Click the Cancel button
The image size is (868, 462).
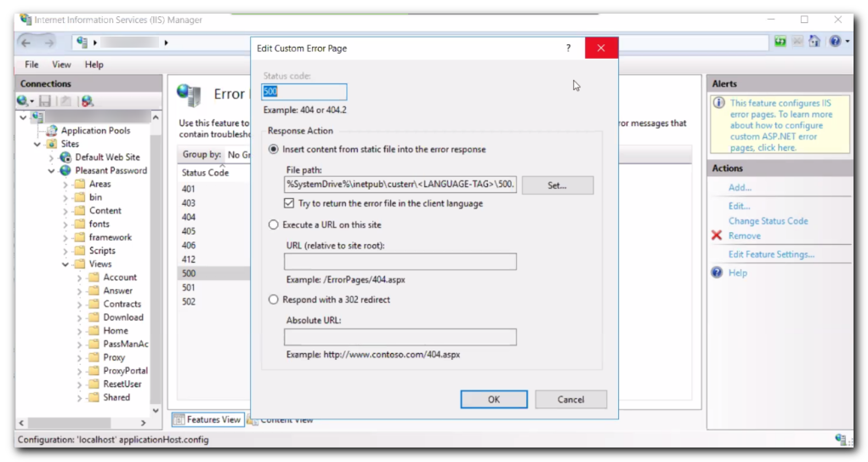(x=570, y=399)
